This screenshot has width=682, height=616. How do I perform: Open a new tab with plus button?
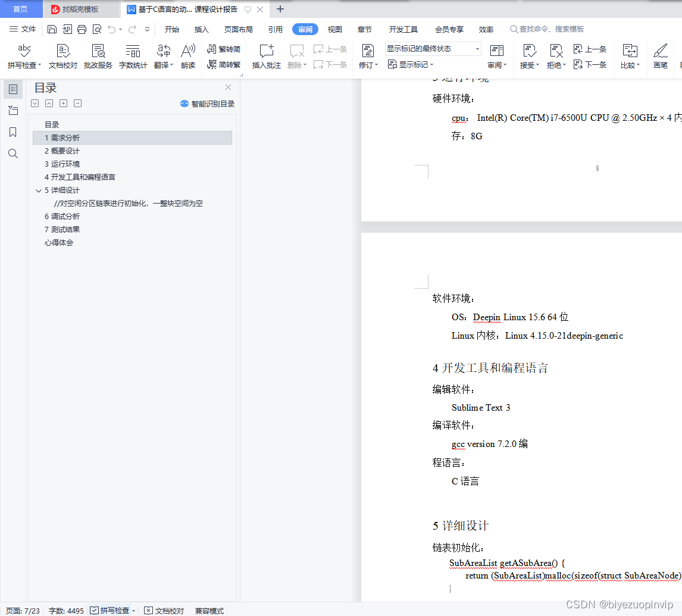[x=280, y=9]
